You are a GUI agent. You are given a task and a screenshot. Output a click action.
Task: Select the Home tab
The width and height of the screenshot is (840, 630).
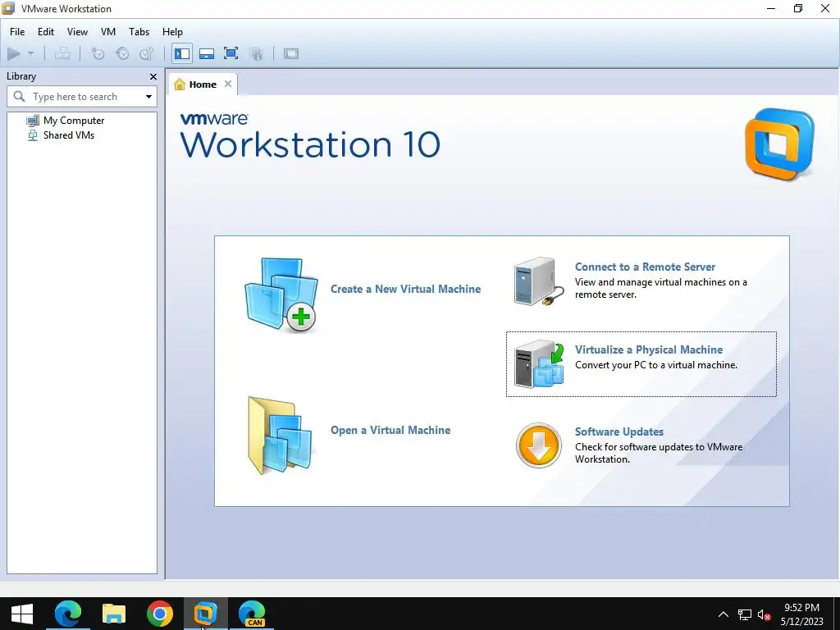click(203, 84)
